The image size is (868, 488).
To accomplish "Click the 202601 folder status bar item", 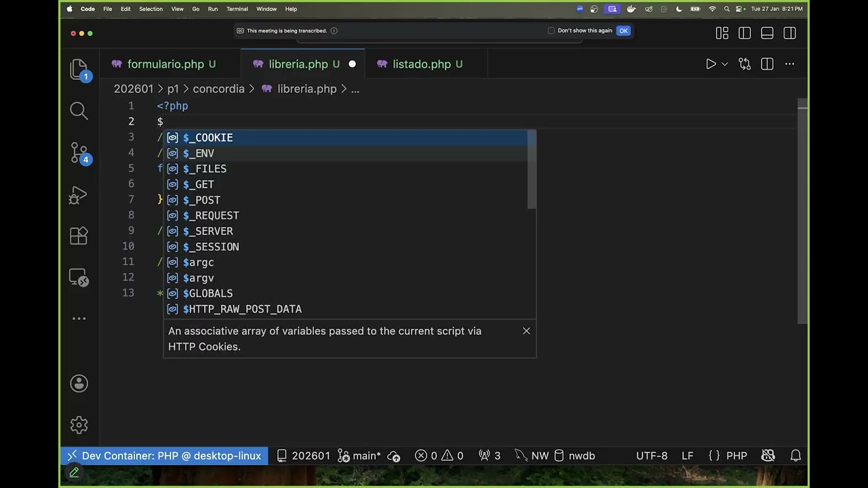I will 304,455.
